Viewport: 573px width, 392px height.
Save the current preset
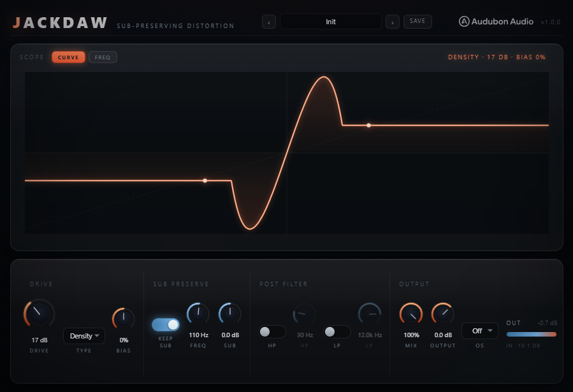tap(417, 21)
